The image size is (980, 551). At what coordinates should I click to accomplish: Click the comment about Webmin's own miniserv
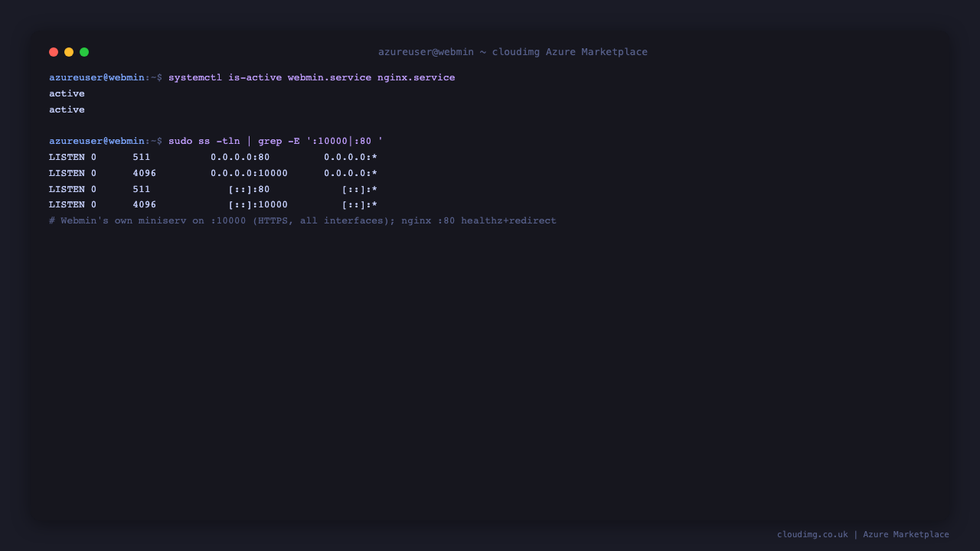pos(302,220)
